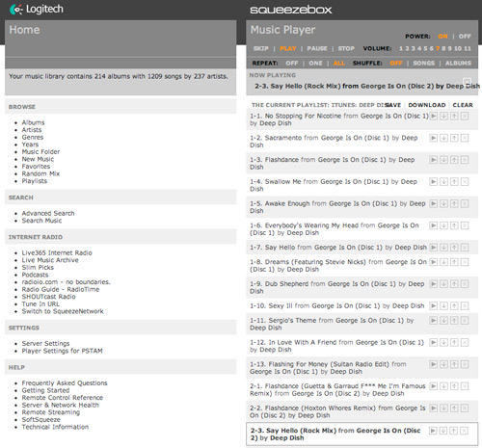
Task: Open Random Mix
Action: coord(40,173)
